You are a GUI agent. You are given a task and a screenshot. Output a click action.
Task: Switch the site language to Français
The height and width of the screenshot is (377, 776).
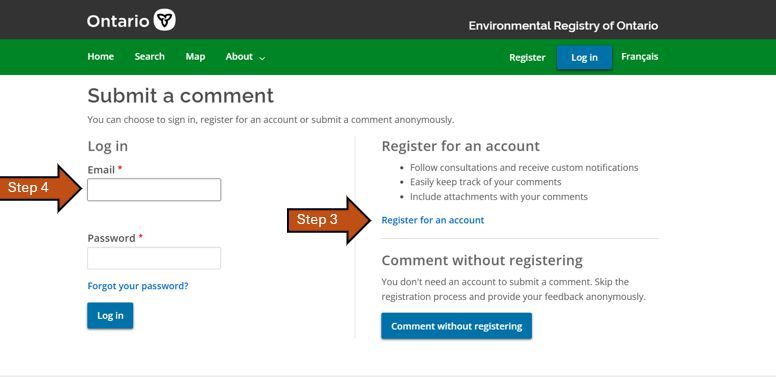[x=639, y=56]
